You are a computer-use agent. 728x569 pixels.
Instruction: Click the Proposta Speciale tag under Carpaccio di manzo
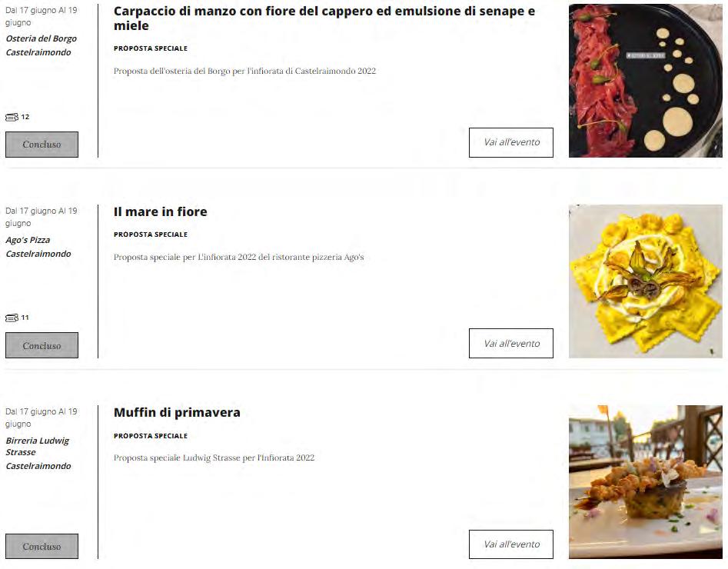pyautogui.click(x=151, y=48)
